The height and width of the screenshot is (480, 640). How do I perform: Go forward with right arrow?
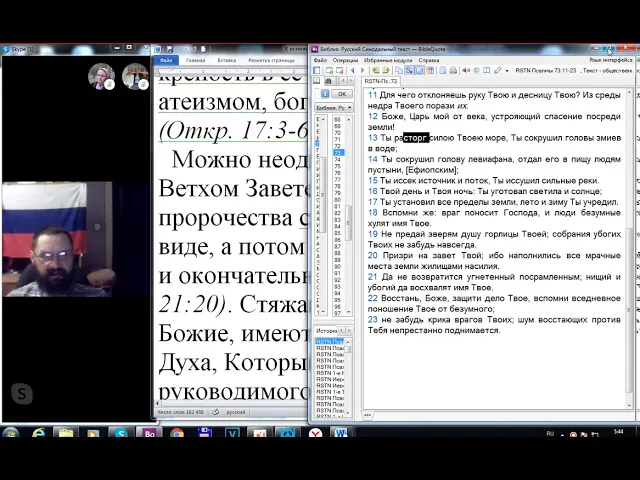click(362, 71)
